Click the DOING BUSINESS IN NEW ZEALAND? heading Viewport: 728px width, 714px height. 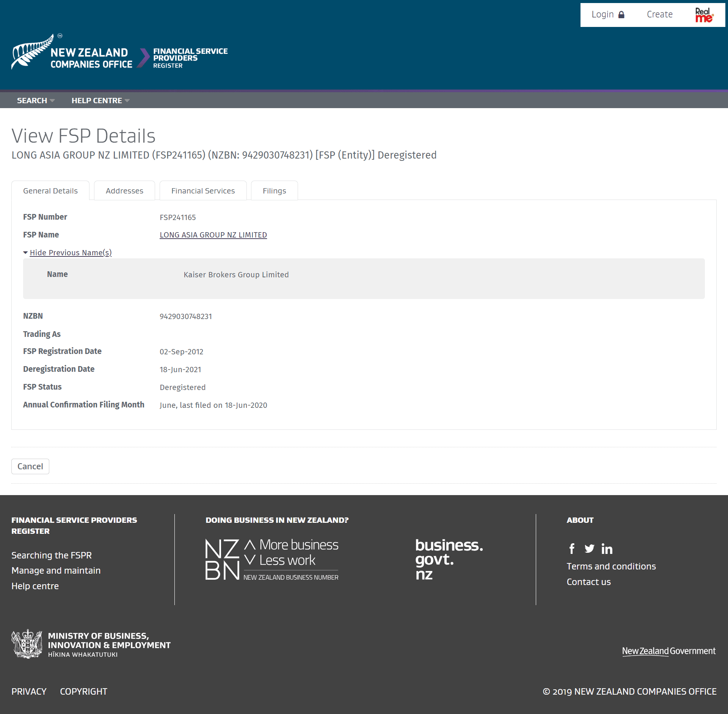tap(277, 520)
